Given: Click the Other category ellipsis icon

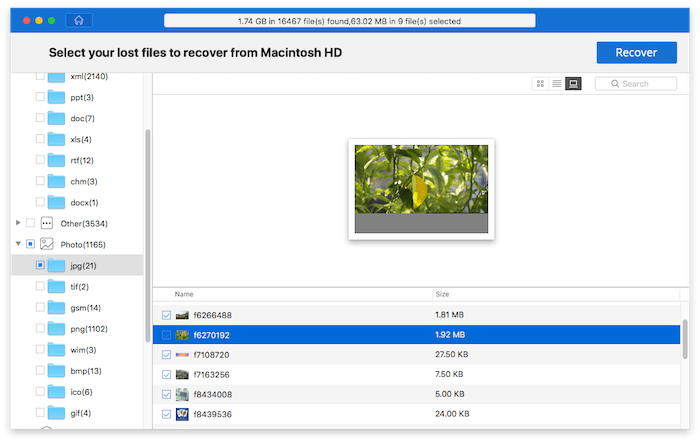Looking at the screenshot, I should (x=47, y=223).
